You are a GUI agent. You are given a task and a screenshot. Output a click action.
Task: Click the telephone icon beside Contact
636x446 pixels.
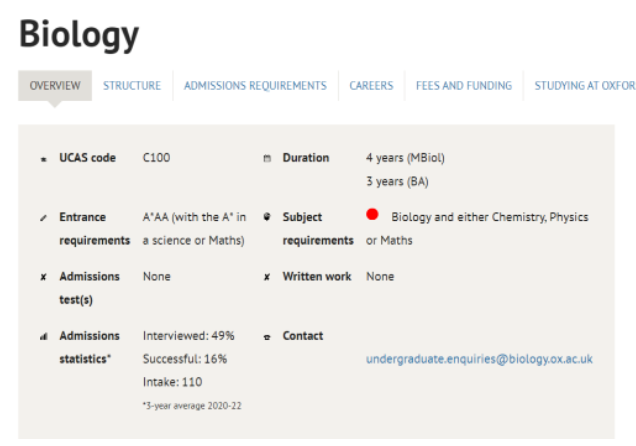267,337
